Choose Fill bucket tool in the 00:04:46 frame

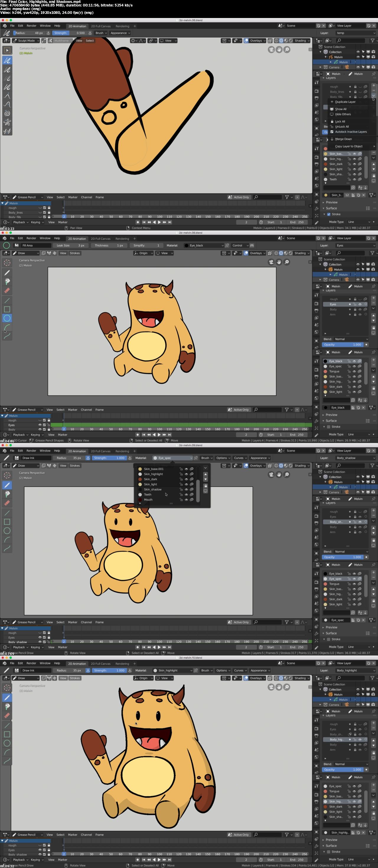(7, 281)
